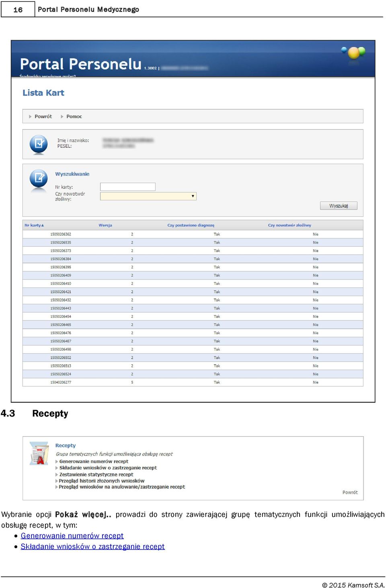Select card number 15050206443
Screen dimensions: 386x588
(x=61, y=308)
